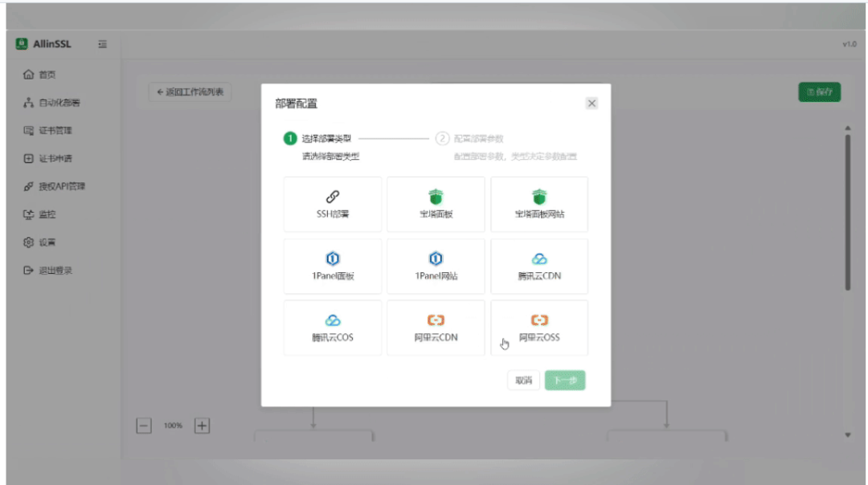
Task: Select the SSH部署 deployment type card
Action: (332, 204)
